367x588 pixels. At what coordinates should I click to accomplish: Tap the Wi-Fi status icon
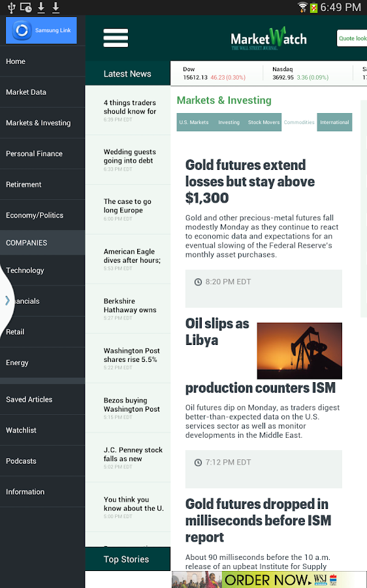[x=302, y=7]
